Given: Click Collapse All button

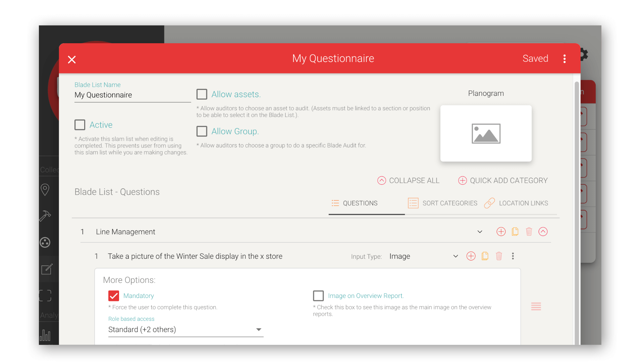Looking at the screenshot, I should tap(408, 181).
